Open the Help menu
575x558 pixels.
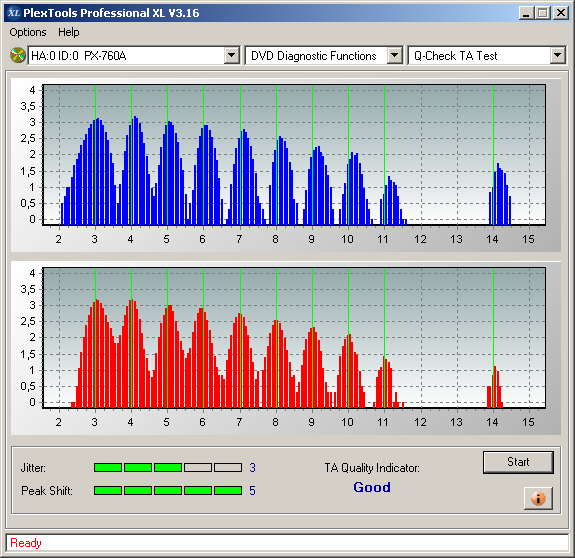point(69,32)
